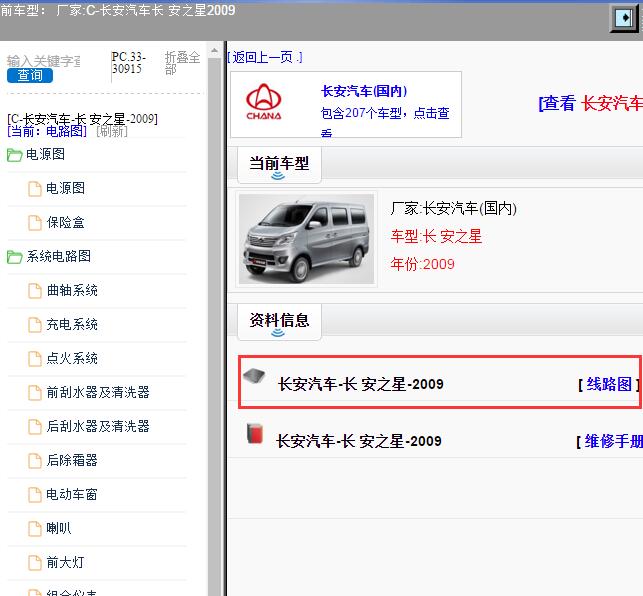
Task: Focus the 输入关键字 search input field
Action: pos(44,61)
